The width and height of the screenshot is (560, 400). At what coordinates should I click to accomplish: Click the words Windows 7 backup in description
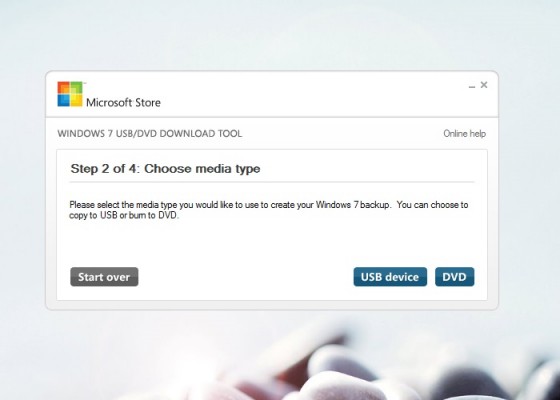pyautogui.click(x=352, y=205)
